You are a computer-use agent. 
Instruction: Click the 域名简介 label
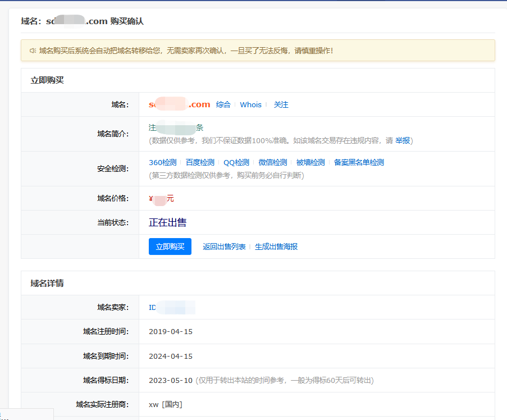point(113,134)
